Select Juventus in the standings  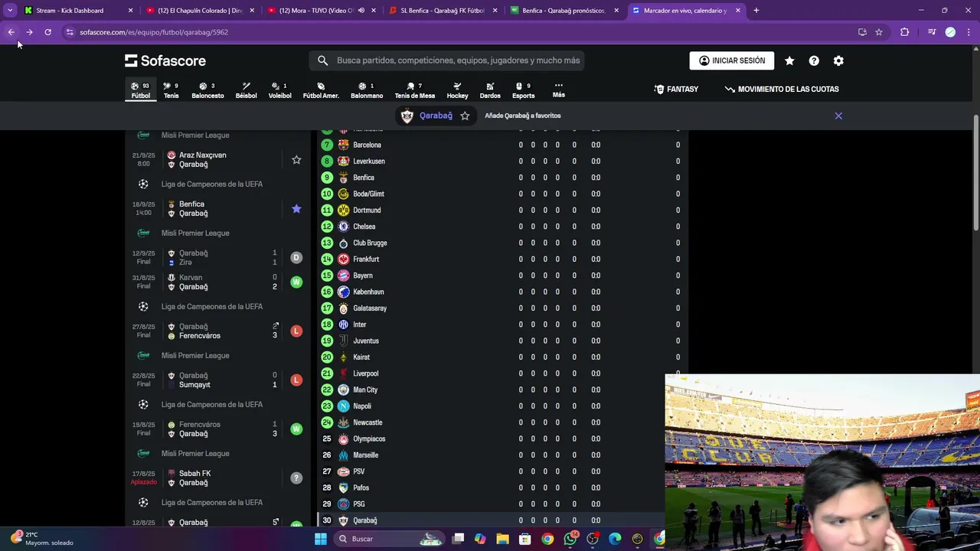501,341
